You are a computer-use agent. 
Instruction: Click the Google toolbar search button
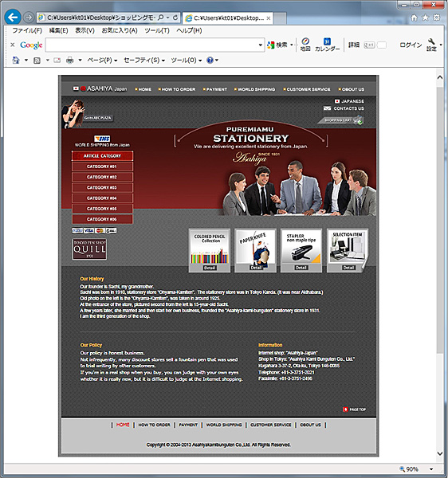(x=277, y=45)
